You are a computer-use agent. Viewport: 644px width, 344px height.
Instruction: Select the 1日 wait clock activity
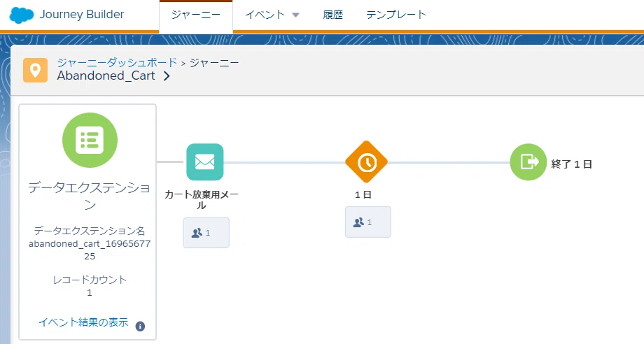click(366, 162)
